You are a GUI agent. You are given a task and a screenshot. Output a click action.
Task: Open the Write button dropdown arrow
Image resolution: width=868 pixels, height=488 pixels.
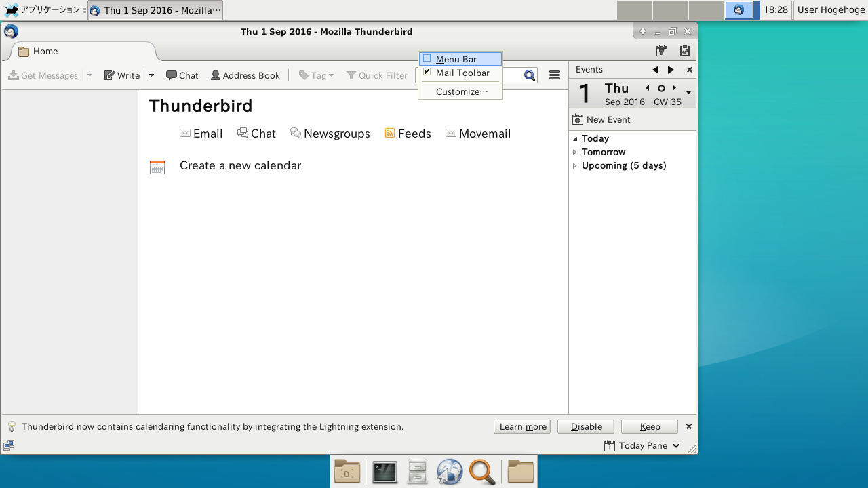(152, 75)
